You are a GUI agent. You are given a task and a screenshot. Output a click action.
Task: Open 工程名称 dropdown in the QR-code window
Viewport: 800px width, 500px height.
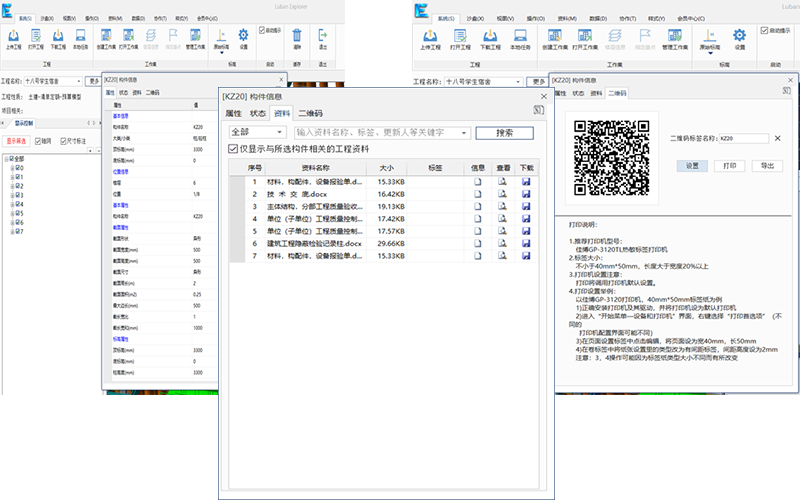tap(518, 82)
